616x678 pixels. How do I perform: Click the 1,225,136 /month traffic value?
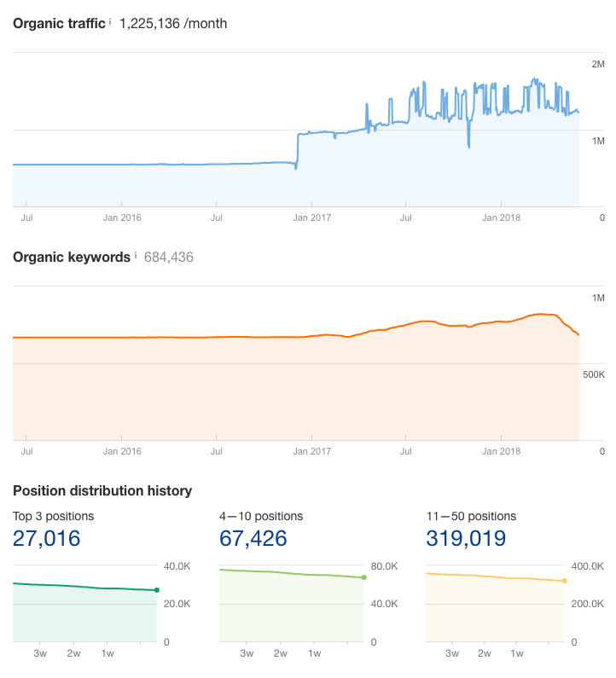[173, 23]
